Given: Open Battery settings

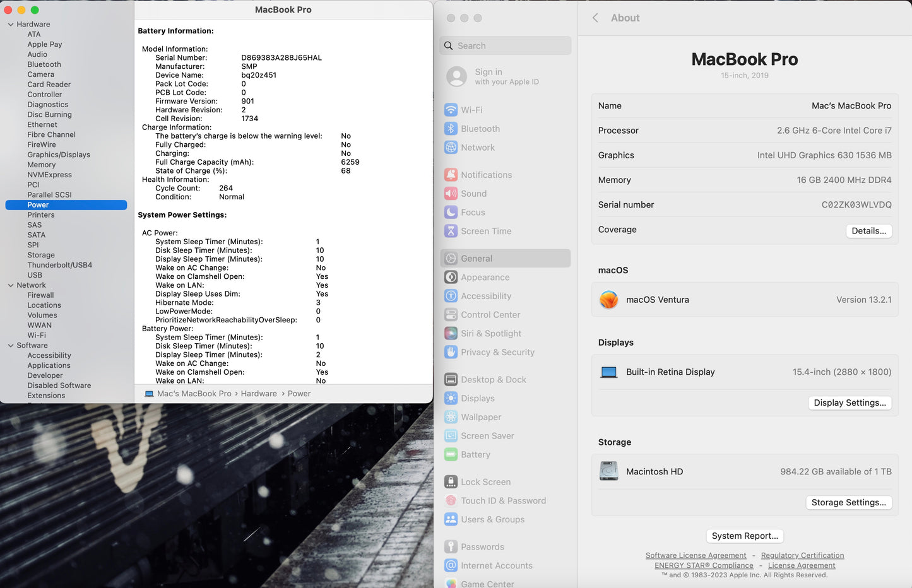Looking at the screenshot, I should tap(475, 454).
